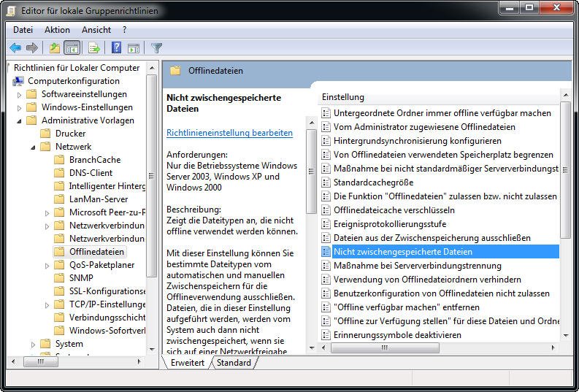Image resolution: width=579 pixels, height=392 pixels.
Task: Select "Dateien aus der Zwischenspeicherung ausschließen"
Action: 432,238
